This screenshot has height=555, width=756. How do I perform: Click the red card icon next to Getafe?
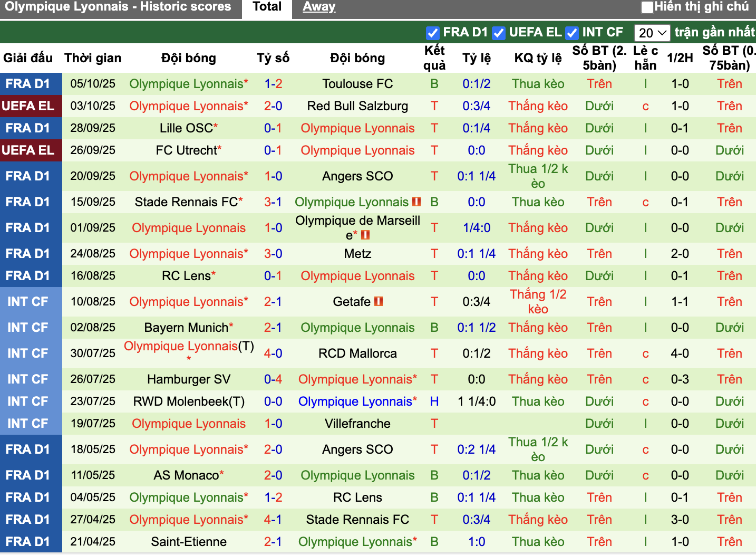378,302
